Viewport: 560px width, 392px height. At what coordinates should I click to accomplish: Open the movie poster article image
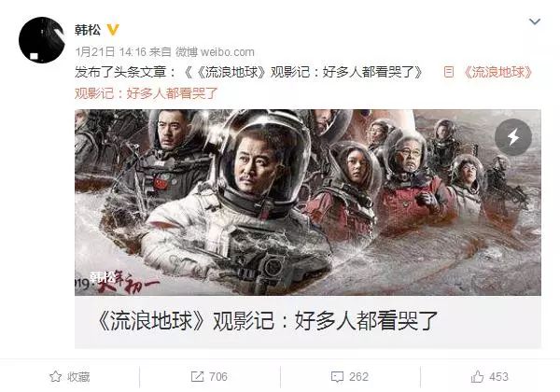click(x=308, y=203)
